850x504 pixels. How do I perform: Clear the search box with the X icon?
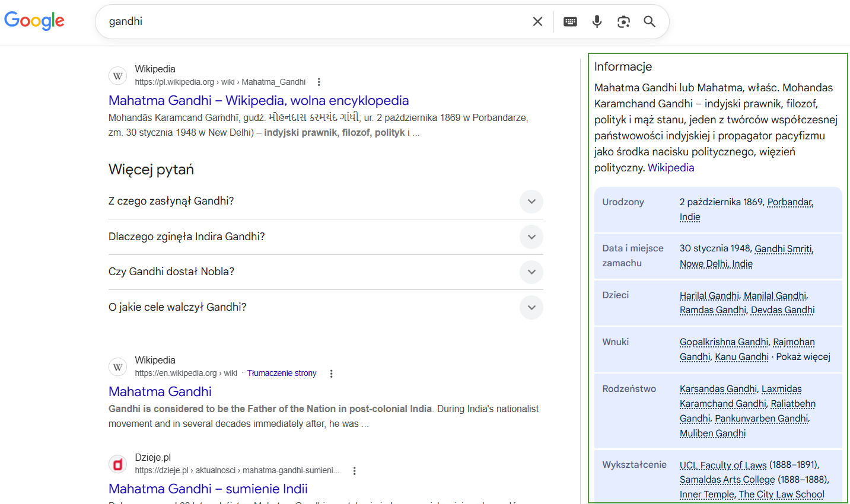pyautogui.click(x=537, y=21)
